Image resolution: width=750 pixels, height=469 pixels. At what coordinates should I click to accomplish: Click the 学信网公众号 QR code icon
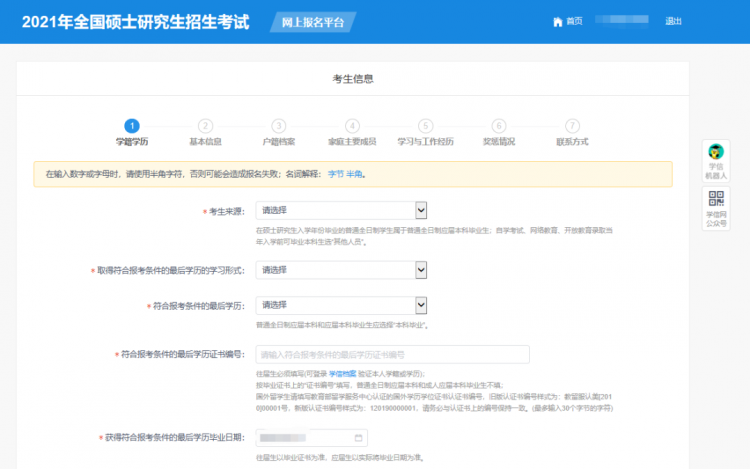tap(716, 198)
